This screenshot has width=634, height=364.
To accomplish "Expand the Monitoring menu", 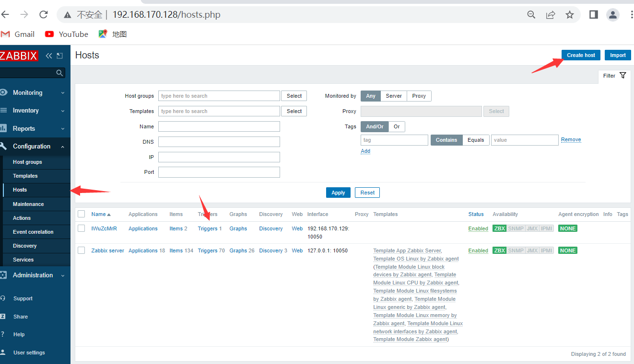I will click(35, 93).
